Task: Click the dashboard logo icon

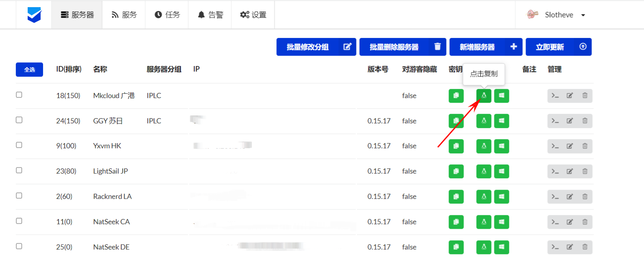Action: 34,15
